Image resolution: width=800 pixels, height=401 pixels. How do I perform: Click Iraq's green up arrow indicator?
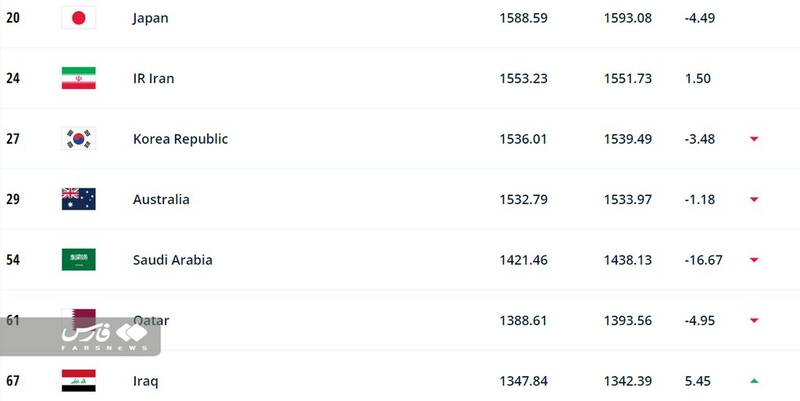[x=754, y=381]
